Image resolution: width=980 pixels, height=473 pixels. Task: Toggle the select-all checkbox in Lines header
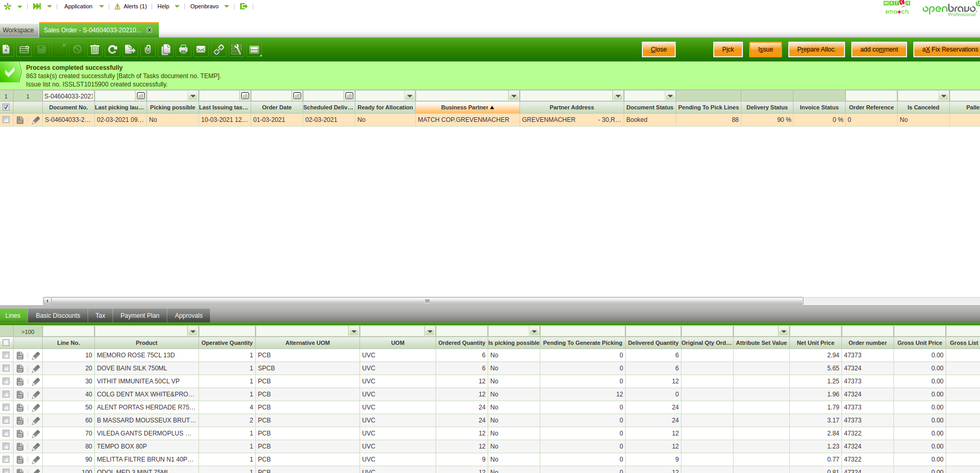pos(6,343)
